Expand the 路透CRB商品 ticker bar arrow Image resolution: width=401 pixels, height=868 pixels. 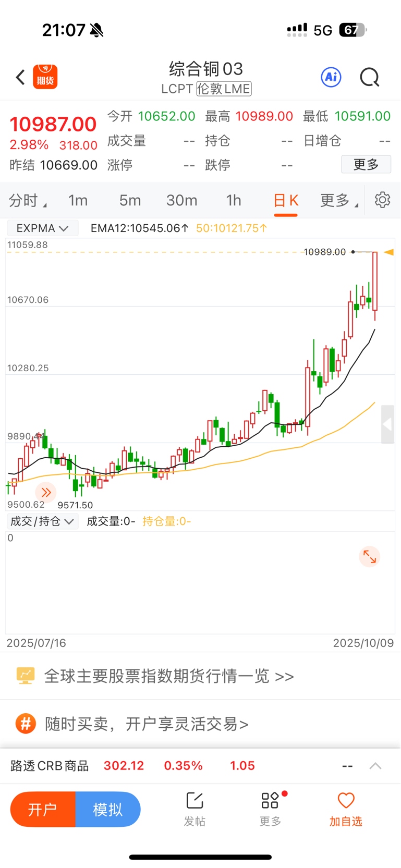375,766
